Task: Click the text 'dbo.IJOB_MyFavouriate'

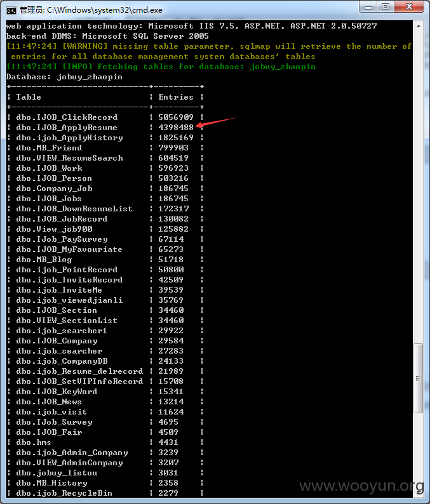Action: (x=69, y=249)
